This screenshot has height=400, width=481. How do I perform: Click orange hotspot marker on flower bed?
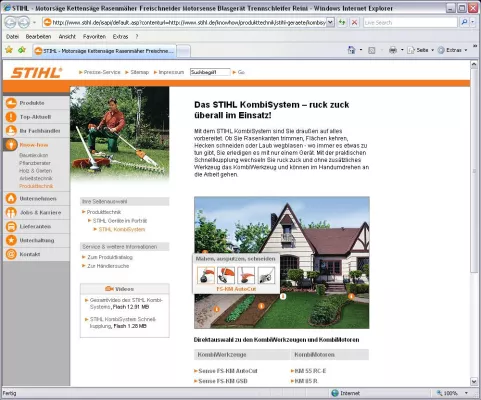[261, 306]
